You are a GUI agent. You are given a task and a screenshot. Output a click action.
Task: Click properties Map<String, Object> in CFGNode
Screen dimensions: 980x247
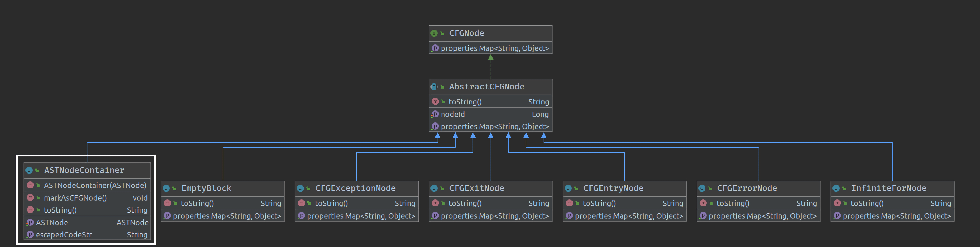pyautogui.click(x=495, y=48)
